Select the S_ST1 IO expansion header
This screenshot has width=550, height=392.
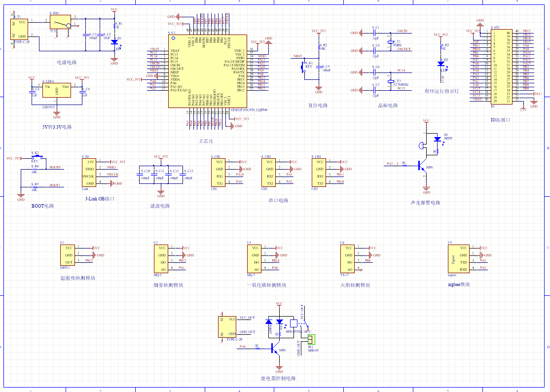pyautogui.click(x=502, y=67)
